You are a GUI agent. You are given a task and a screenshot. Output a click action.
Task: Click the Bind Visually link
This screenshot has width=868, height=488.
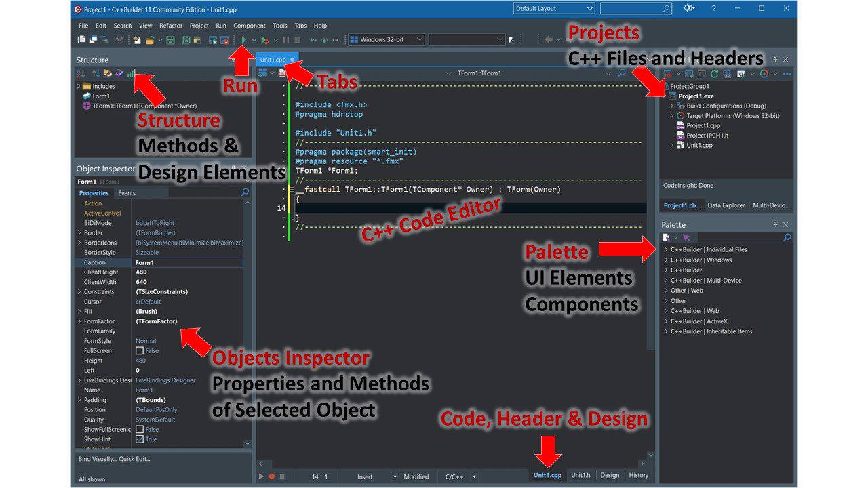pos(97,459)
